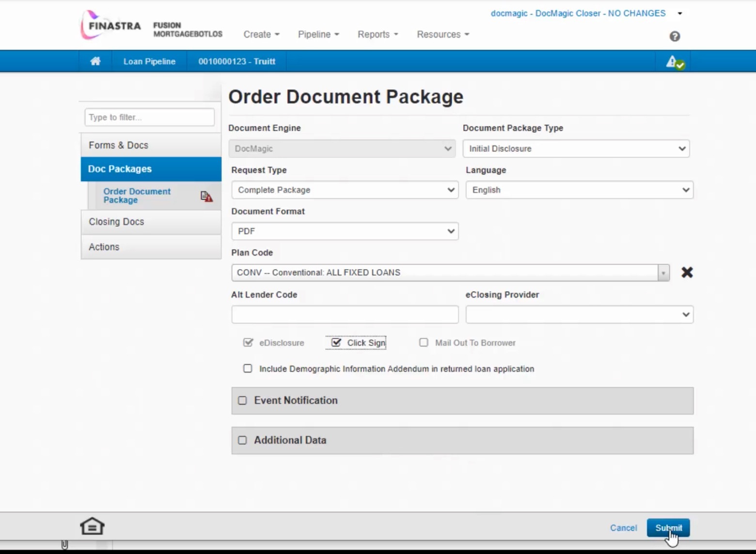Expand the Plan Code combo box arrow

(663, 273)
